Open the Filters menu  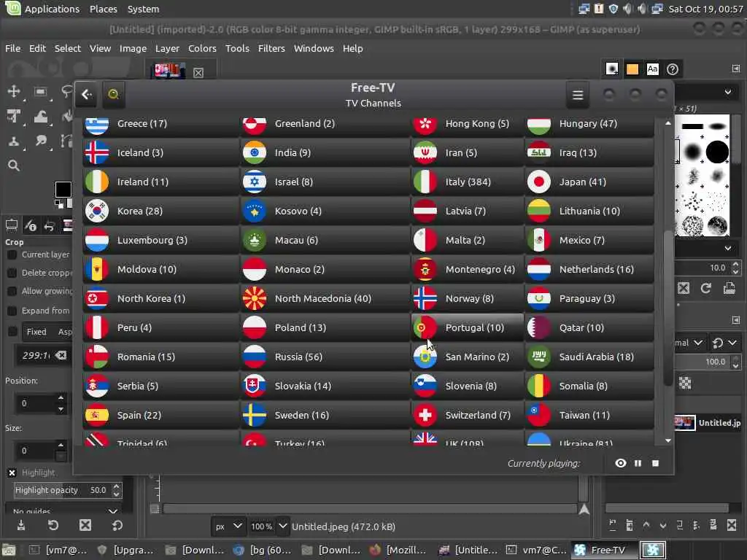[x=271, y=48]
